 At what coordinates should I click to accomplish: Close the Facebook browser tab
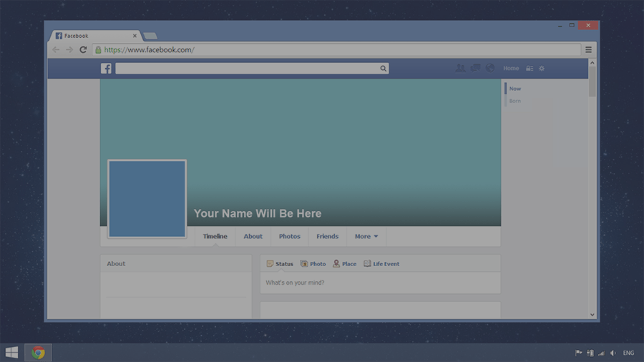[x=135, y=36]
